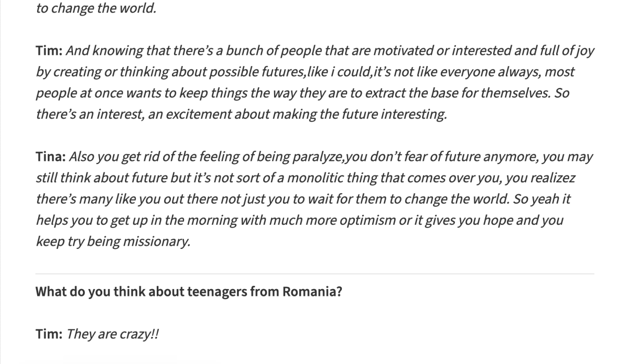This screenshot has height=364, width=629.
Task: Select the "Tina:" speaker label
Action: pos(51,157)
